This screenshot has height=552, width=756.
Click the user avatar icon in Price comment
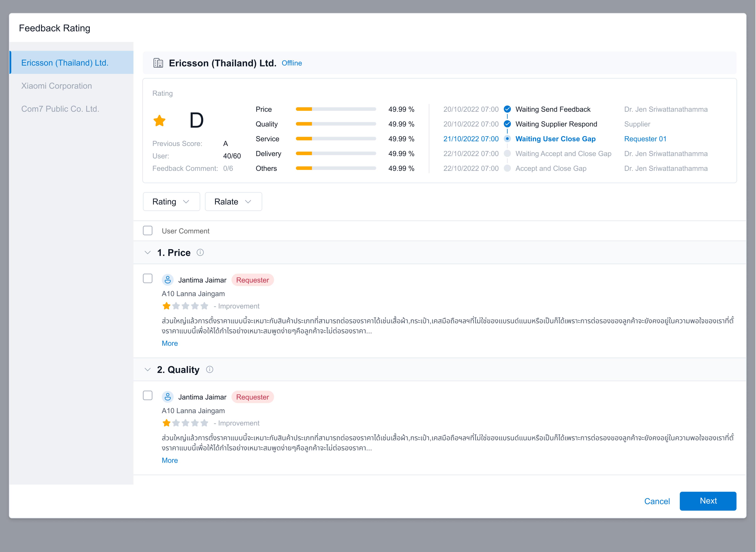[168, 280]
